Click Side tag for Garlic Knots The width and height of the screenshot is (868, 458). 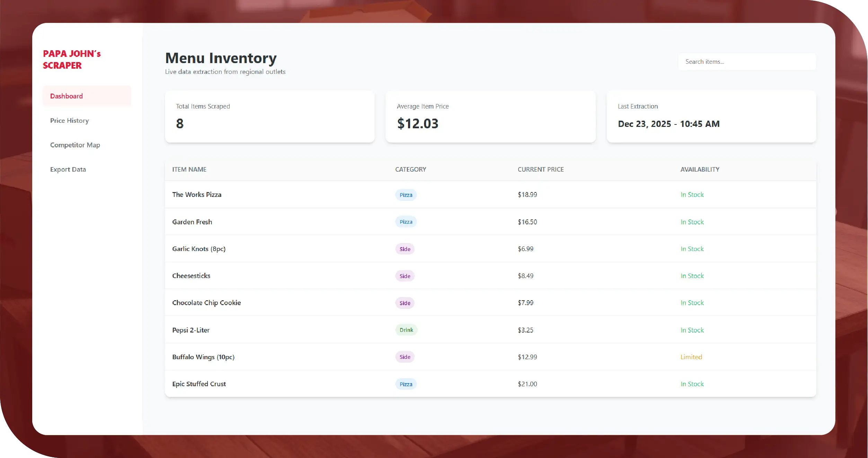405,249
